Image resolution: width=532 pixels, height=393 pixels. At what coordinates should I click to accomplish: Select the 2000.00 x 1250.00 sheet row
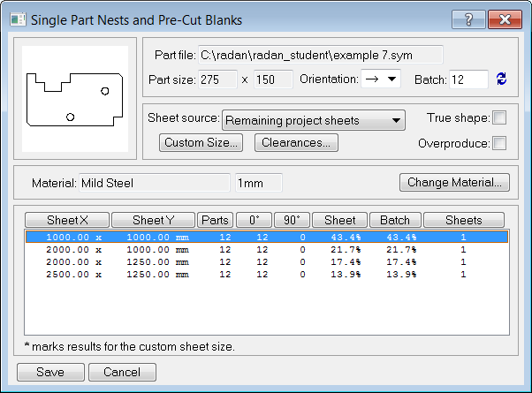[267, 261]
